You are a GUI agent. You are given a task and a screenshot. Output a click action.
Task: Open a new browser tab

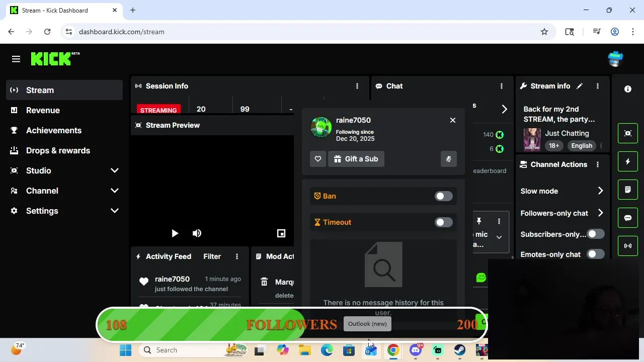click(x=133, y=10)
